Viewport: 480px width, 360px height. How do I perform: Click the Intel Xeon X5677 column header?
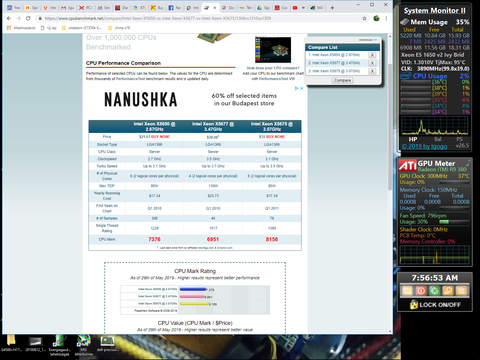point(213,126)
